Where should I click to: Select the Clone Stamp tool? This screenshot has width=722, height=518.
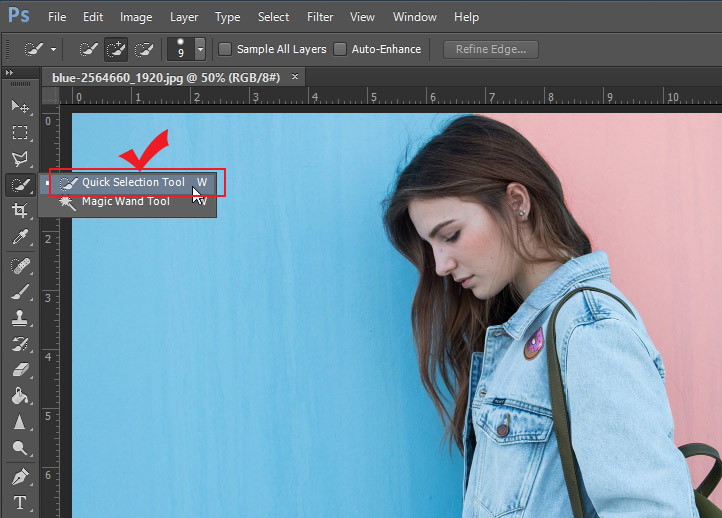coord(20,318)
